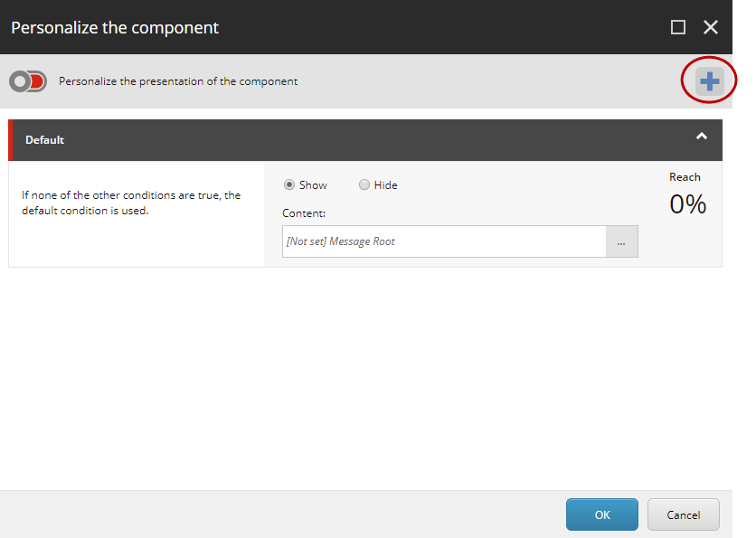Screen dimensions: 756x538
Task: Click the empty area below conditions list
Action: pyautogui.click(x=365, y=379)
